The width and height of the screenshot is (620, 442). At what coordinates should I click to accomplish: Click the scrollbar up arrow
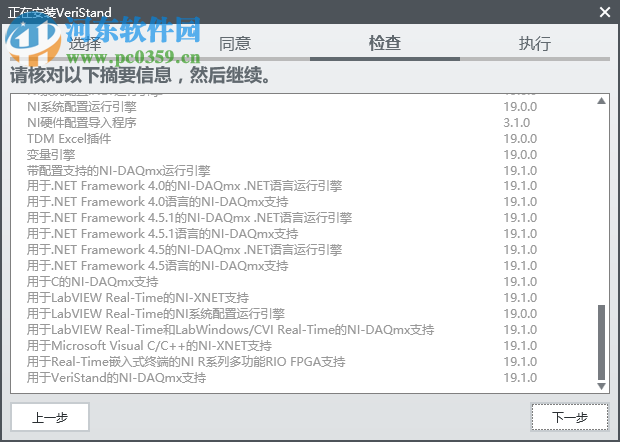(x=601, y=101)
